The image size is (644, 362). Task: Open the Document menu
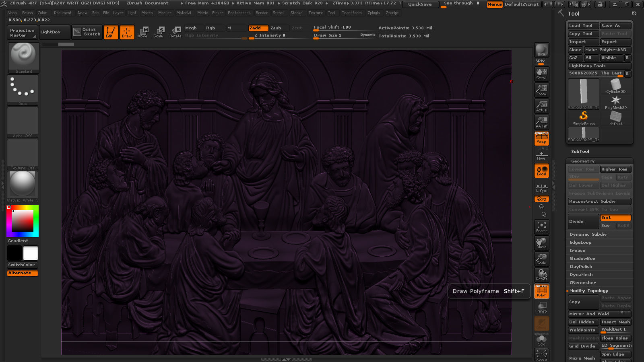pos(63,13)
